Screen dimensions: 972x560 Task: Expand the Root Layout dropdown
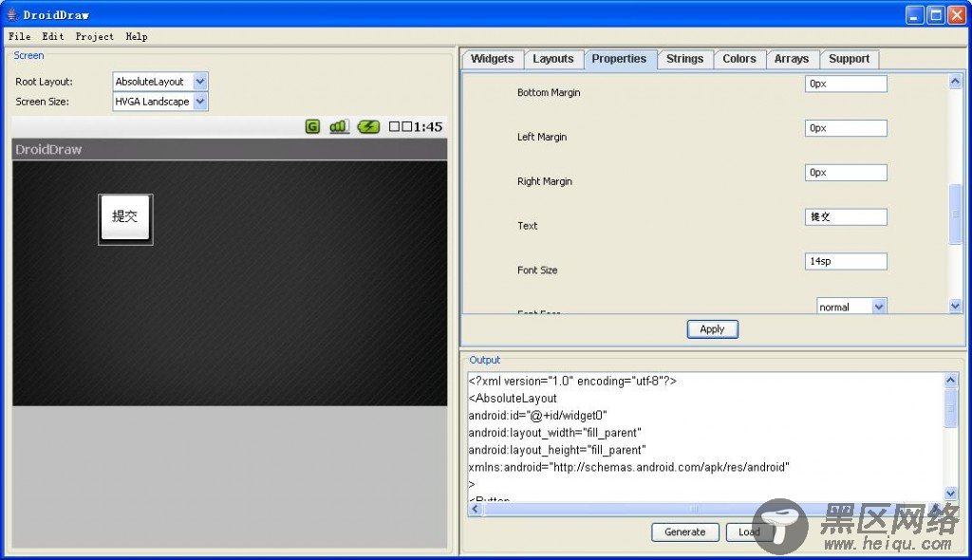click(200, 82)
